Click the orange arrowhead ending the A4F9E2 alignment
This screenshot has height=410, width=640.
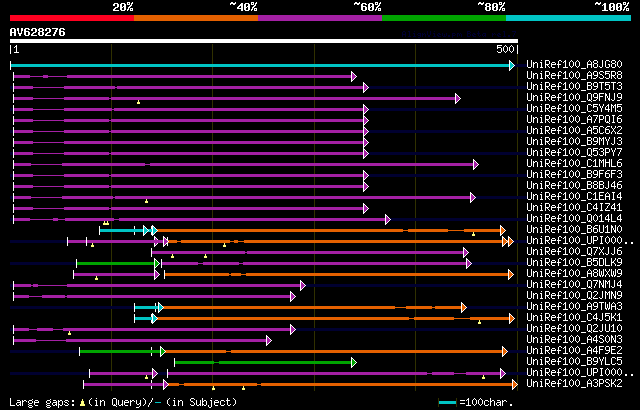(505, 352)
